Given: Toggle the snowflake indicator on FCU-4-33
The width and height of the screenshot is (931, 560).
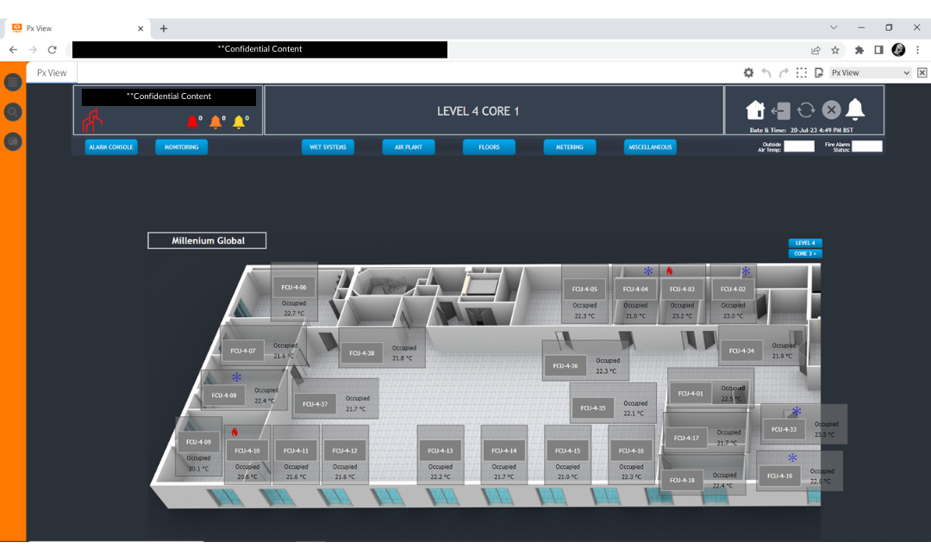Looking at the screenshot, I should point(797,411).
